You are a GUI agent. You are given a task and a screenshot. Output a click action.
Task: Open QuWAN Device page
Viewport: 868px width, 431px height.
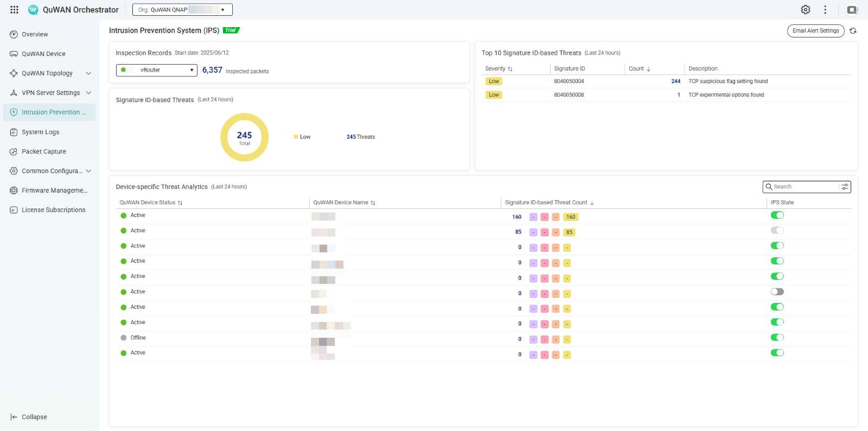43,54
